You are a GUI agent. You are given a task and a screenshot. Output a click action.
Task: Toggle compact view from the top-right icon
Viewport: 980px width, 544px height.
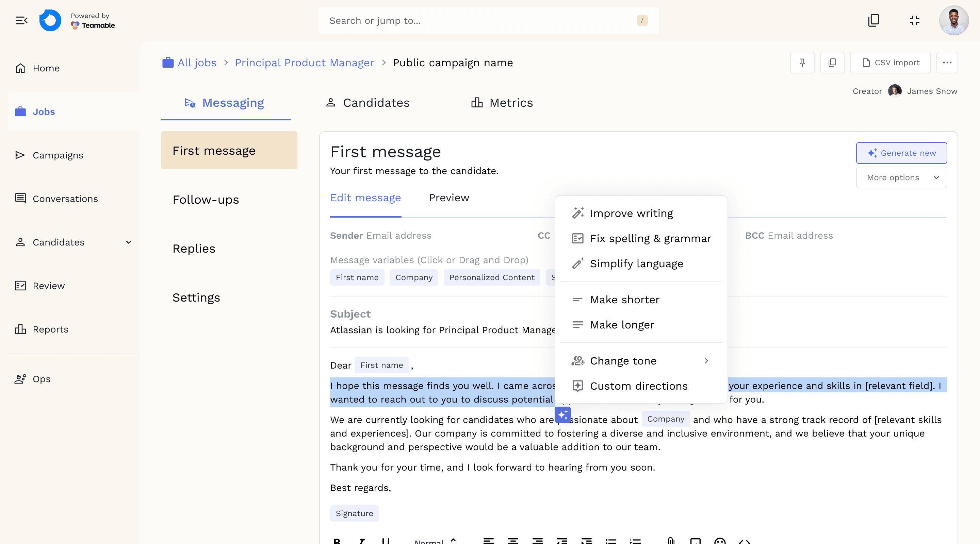[x=915, y=20]
